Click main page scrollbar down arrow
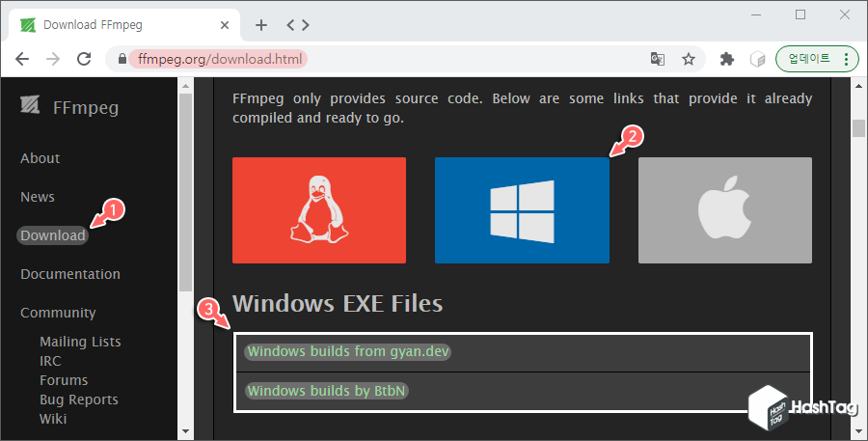The height and width of the screenshot is (441, 868). coord(858,431)
